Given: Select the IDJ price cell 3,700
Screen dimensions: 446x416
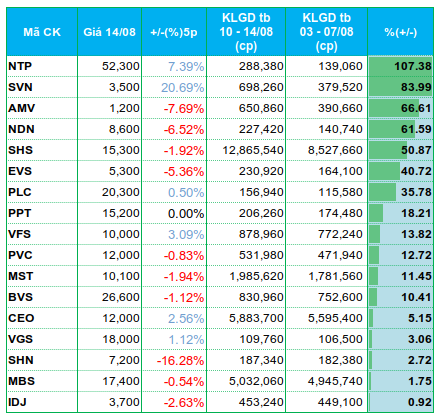Looking at the screenshot, I should click(x=109, y=402).
